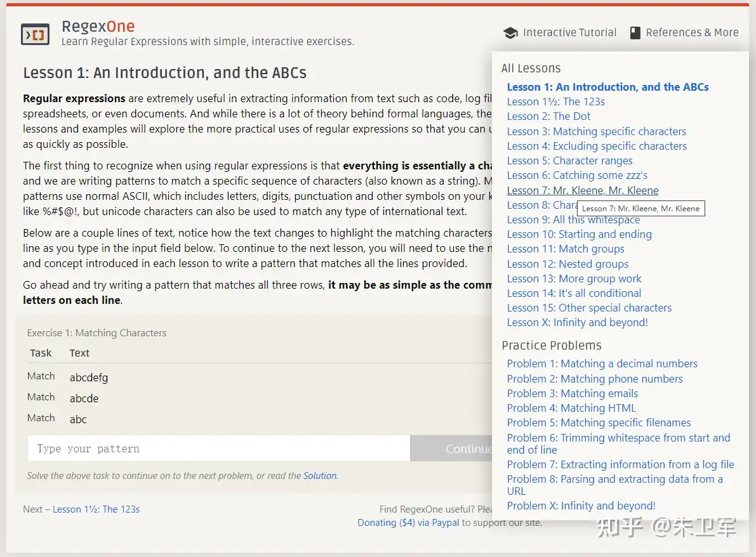Open Problem 8: Parsing data from a URL
The image size is (756, 557).
click(x=614, y=485)
